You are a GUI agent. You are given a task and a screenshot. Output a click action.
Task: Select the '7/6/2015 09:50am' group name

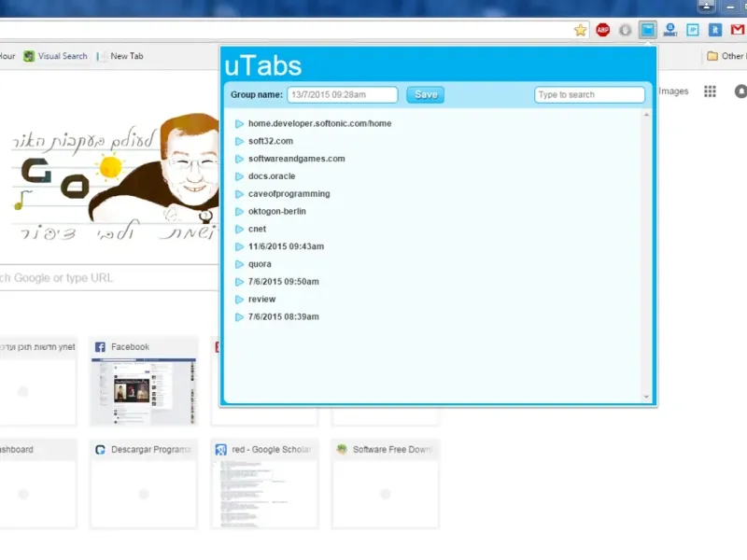(284, 282)
